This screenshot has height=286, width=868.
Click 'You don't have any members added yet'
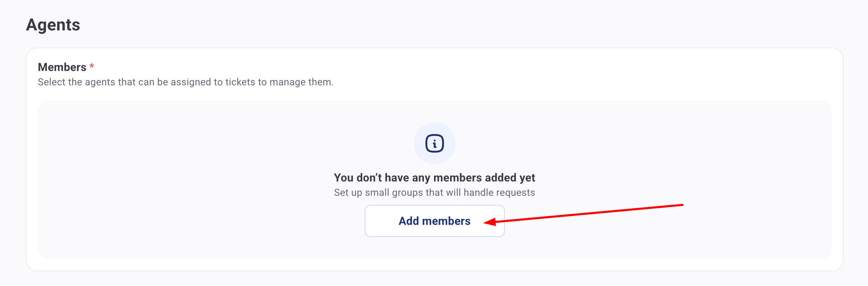coord(434,178)
